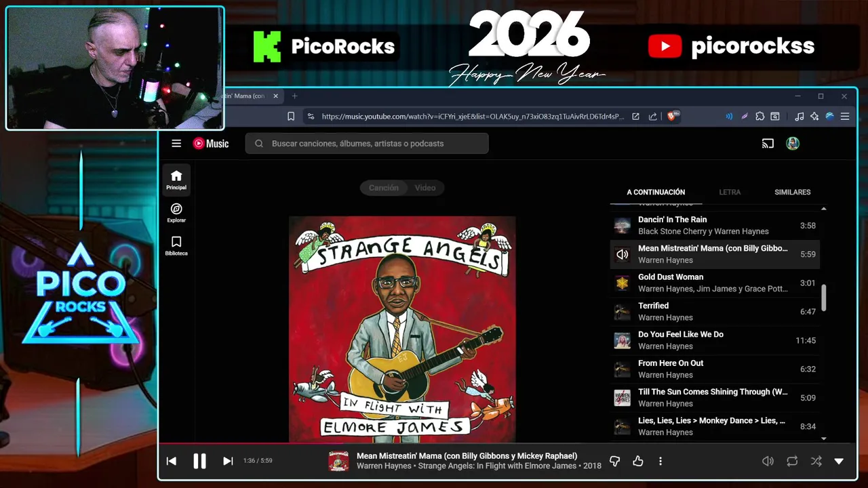The width and height of the screenshot is (868, 488).
Task: Open the extensions puzzle-piece menu
Action: [x=760, y=117]
